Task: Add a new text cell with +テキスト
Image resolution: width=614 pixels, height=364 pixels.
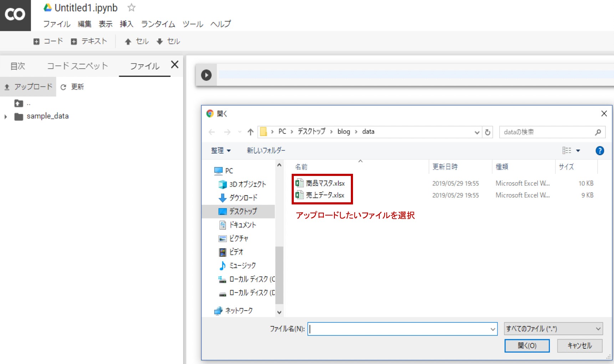Action: [89, 41]
